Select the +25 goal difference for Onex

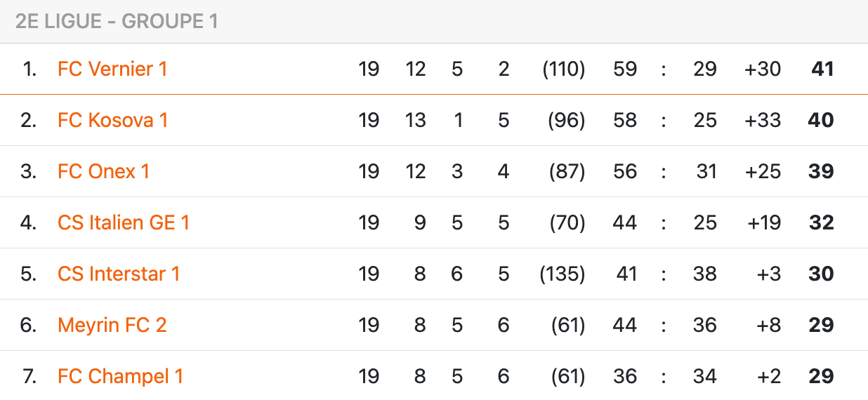pyautogui.click(x=763, y=171)
